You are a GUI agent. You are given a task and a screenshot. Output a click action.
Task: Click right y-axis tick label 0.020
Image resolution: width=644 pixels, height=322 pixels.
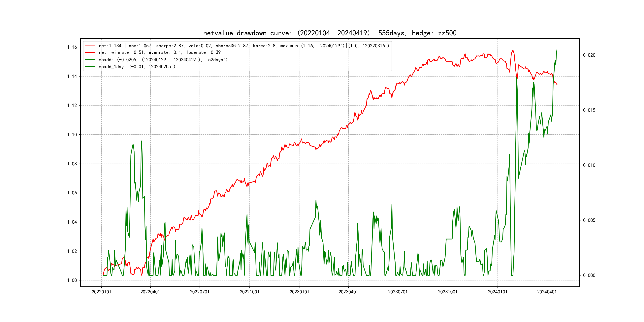(x=589, y=55)
